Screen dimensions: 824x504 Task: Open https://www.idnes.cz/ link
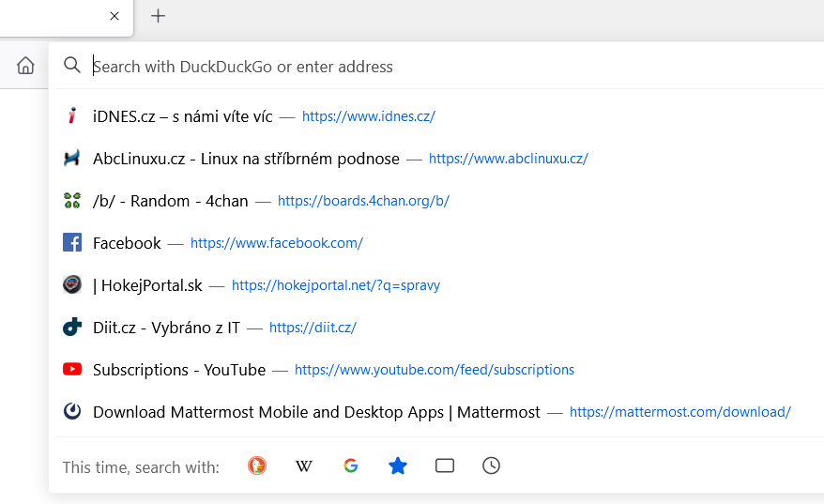click(x=369, y=116)
